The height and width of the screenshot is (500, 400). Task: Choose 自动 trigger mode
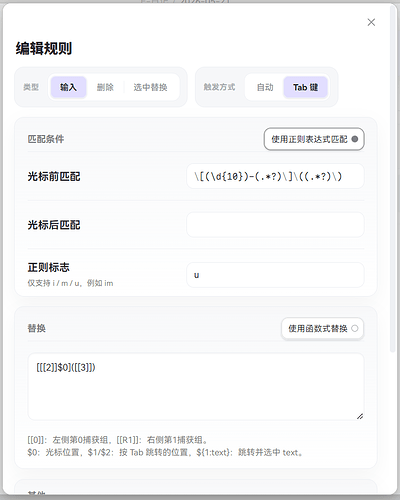point(265,87)
